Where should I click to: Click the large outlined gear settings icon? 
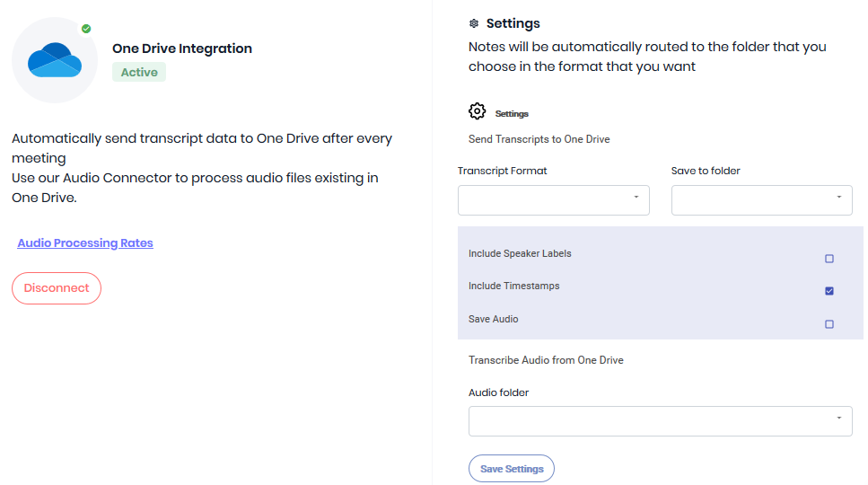(x=477, y=111)
